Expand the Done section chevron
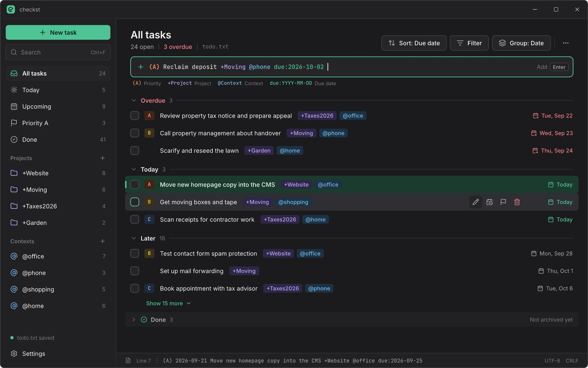 pos(134,320)
